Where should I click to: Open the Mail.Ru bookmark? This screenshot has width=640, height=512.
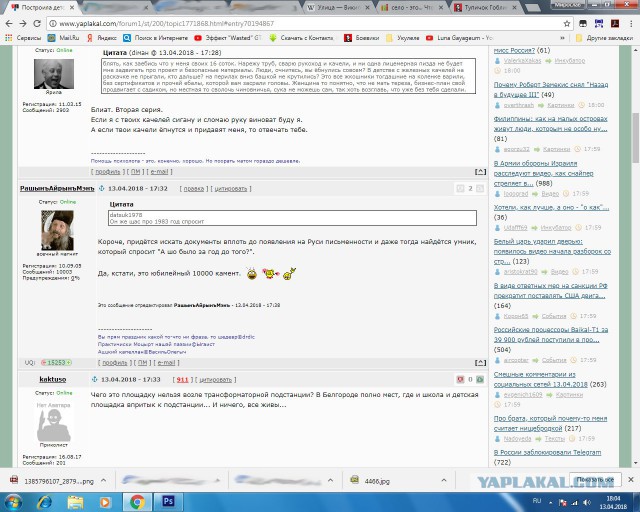click(x=63, y=38)
